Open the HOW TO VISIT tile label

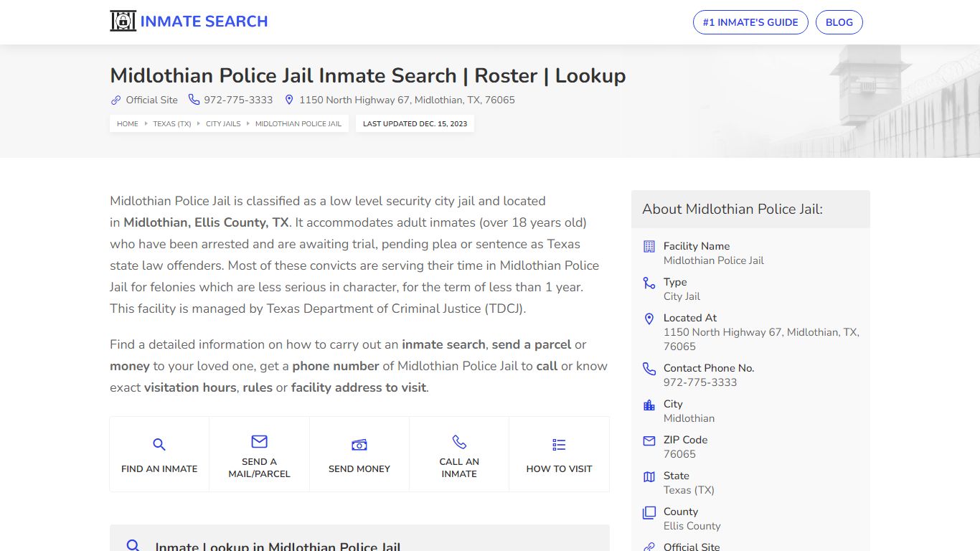tap(559, 468)
